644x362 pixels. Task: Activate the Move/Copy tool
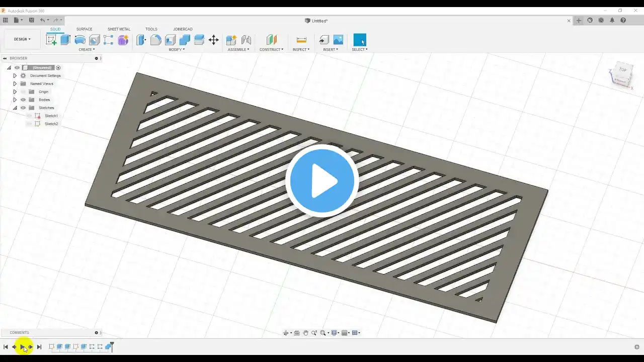pyautogui.click(x=214, y=40)
